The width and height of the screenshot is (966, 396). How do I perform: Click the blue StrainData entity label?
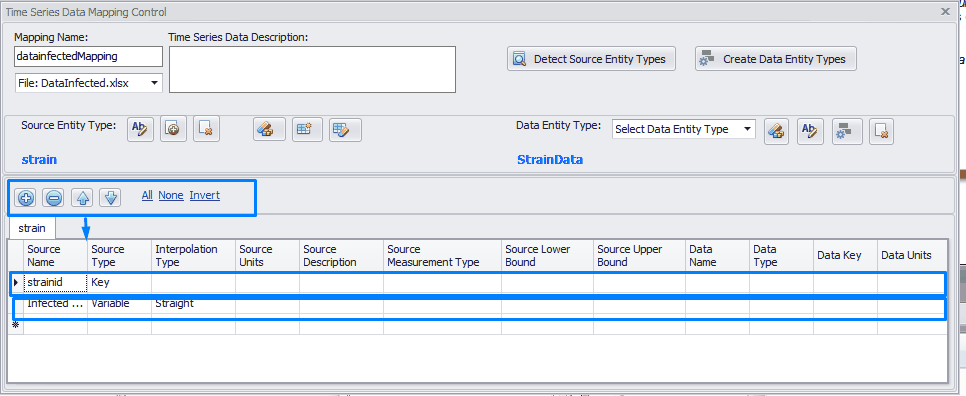[x=550, y=160]
